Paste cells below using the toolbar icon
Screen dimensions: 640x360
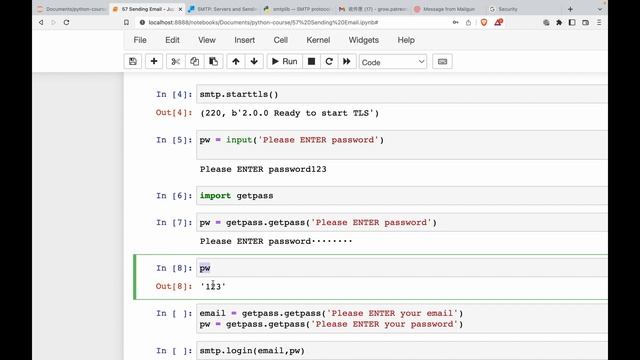pos(213,62)
